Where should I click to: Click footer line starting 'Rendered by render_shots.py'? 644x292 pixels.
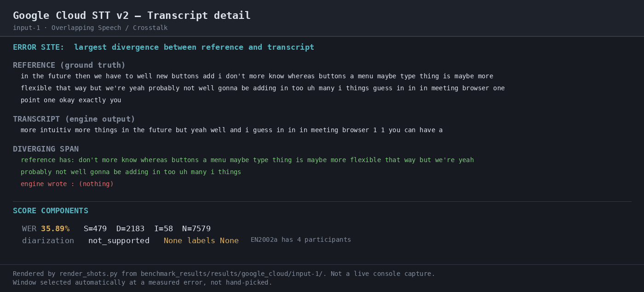224,274
